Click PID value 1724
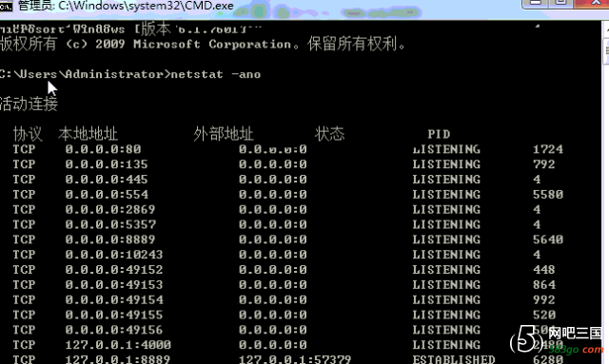609x364 pixels. 548,149
